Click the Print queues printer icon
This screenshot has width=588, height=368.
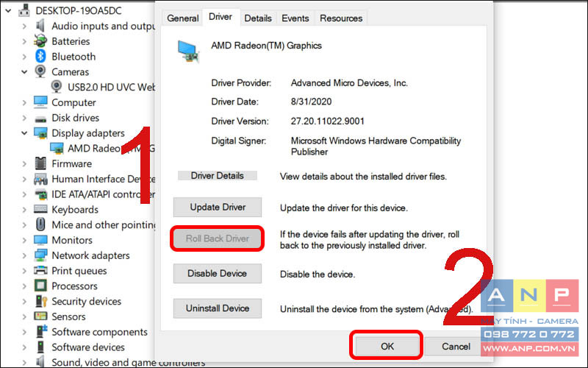coord(40,271)
